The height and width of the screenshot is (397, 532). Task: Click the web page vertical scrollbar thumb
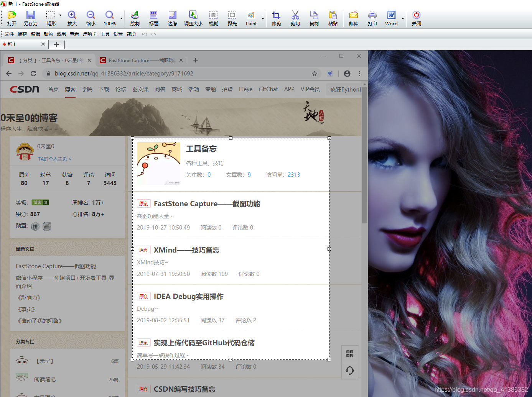pyautogui.click(x=364, y=155)
